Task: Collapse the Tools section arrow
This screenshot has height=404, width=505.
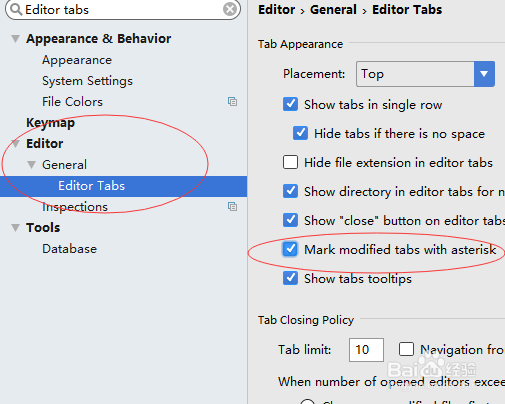Action: point(15,228)
